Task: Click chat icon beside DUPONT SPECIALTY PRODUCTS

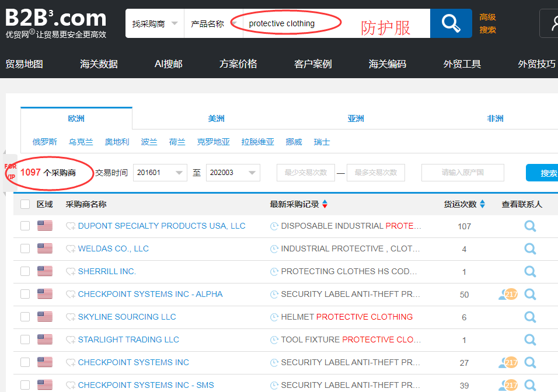Action: [71, 226]
